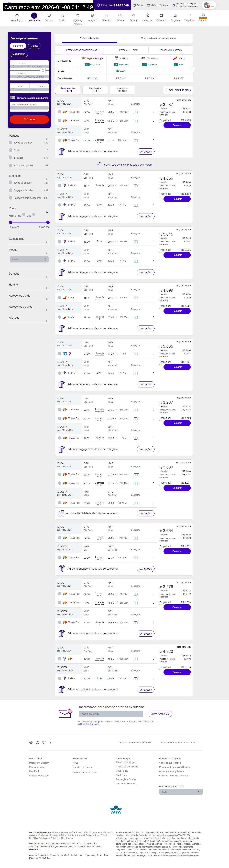This screenshot has width=229, height=868.
Task: Open the Disney category icon
Action: point(133,16)
